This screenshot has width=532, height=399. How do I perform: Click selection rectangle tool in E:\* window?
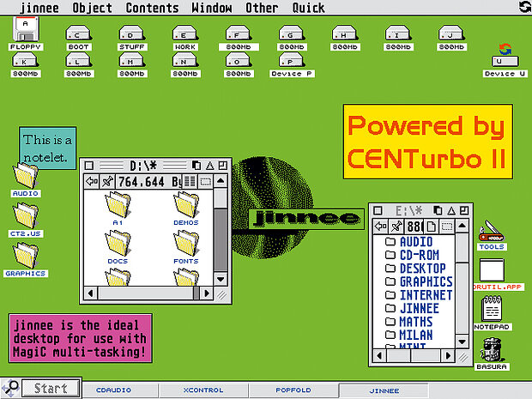tap(447, 226)
